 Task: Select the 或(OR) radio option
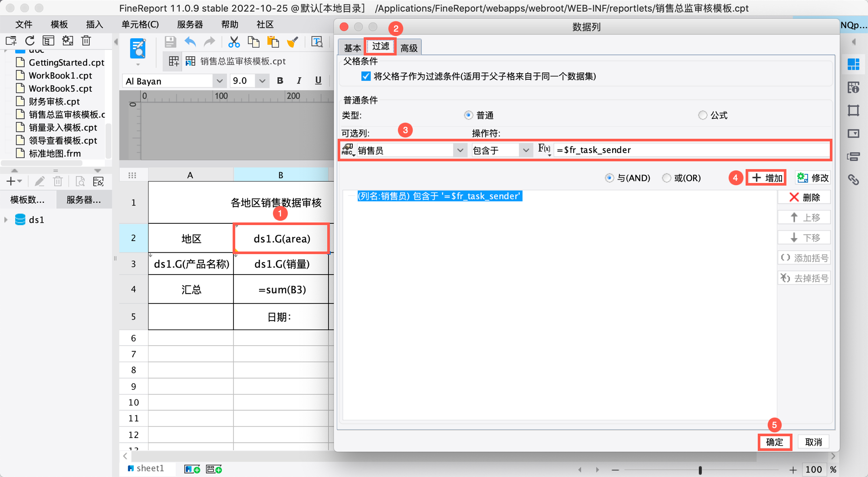coord(667,178)
